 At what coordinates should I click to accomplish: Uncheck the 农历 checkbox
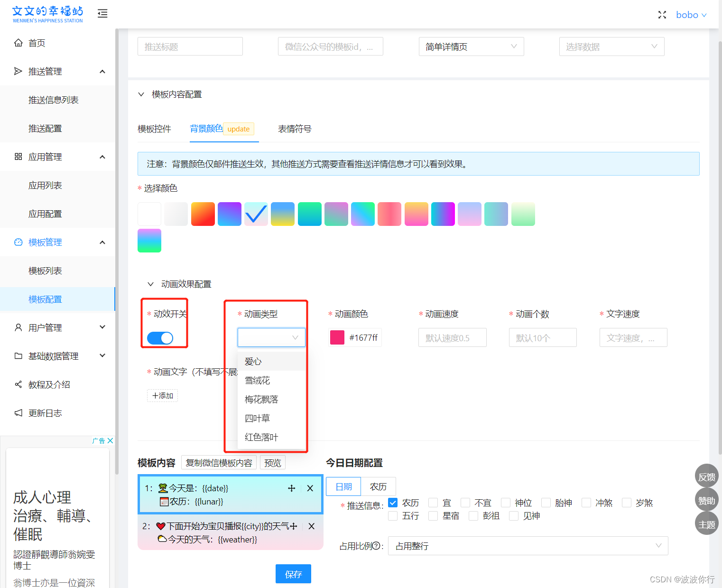coord(393,503)
